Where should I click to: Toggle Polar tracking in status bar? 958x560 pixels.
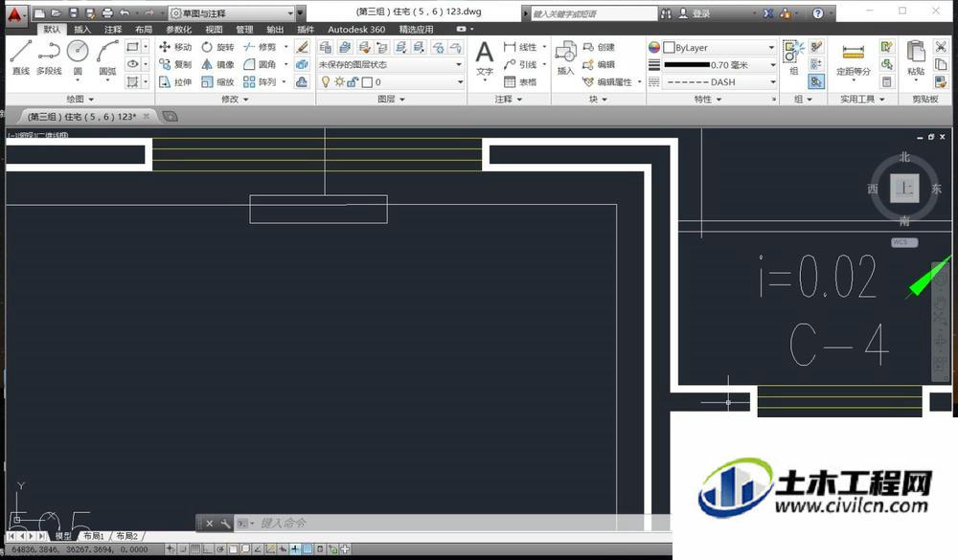pos(220,549)
